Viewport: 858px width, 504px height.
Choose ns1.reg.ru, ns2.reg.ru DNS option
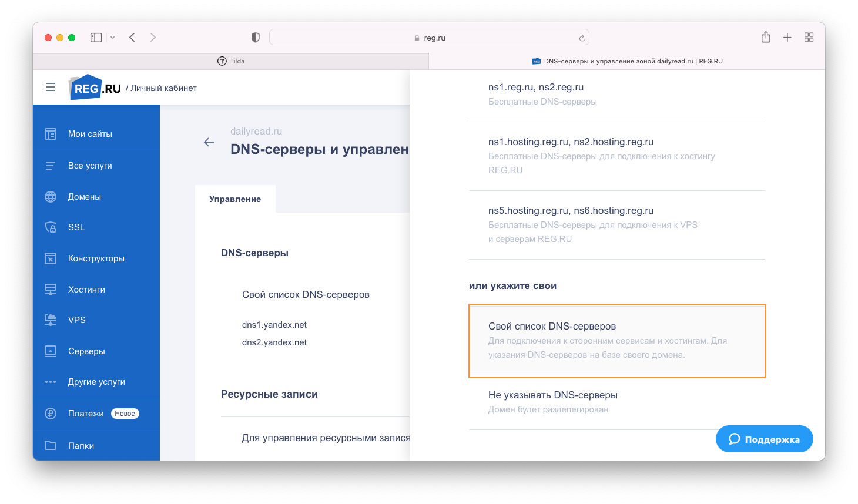[x=617, y=94]
